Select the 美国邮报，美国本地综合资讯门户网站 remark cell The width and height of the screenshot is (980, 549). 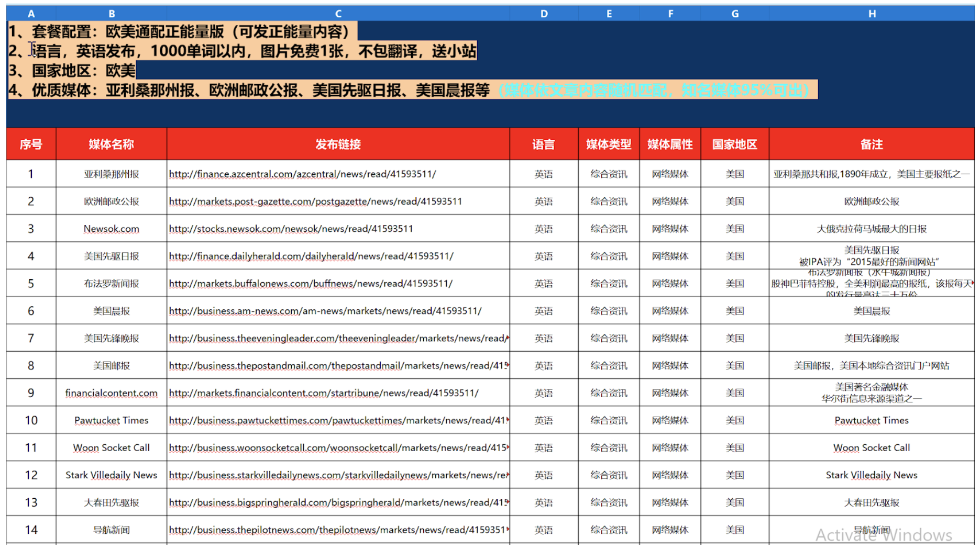(872, 365)
